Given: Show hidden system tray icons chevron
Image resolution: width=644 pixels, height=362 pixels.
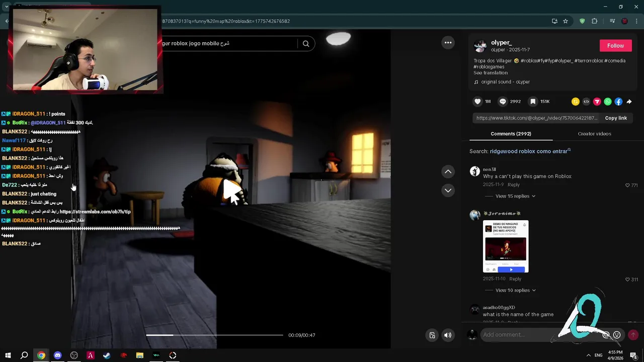Looking at the screenshot, I should point(589,355).
